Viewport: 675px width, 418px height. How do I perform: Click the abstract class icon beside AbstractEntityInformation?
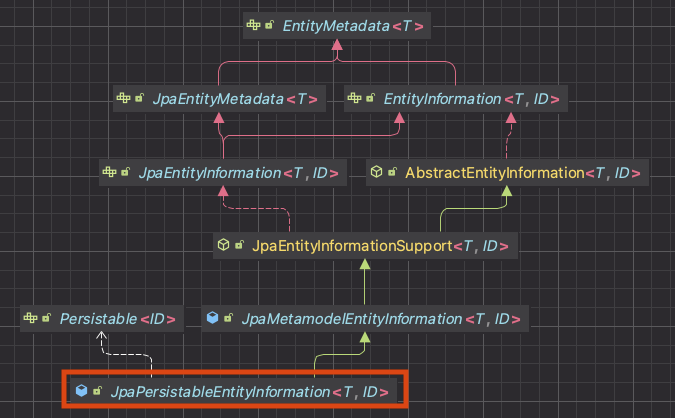click(x=376, y=172)
